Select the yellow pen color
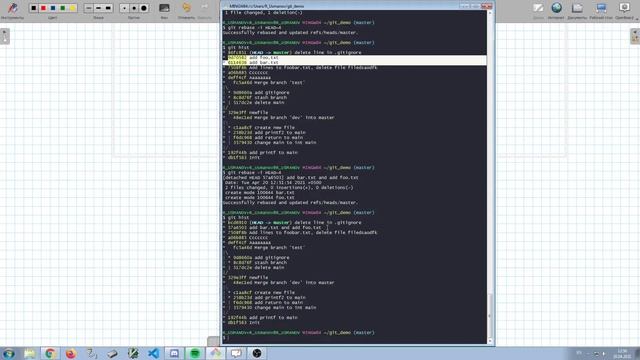640x360 pixels. click(x=73, y=8)
